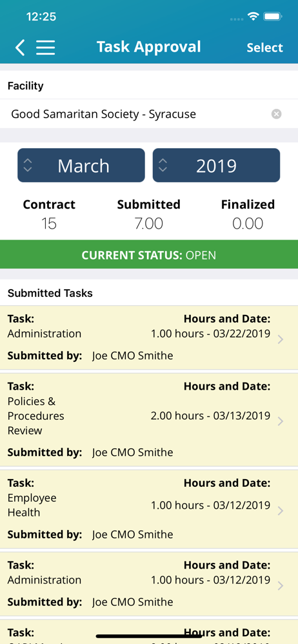Tap the Submitted hours total 7.00
The width and height of the screenshot is (298, 644).
click(x=148, y=224)
